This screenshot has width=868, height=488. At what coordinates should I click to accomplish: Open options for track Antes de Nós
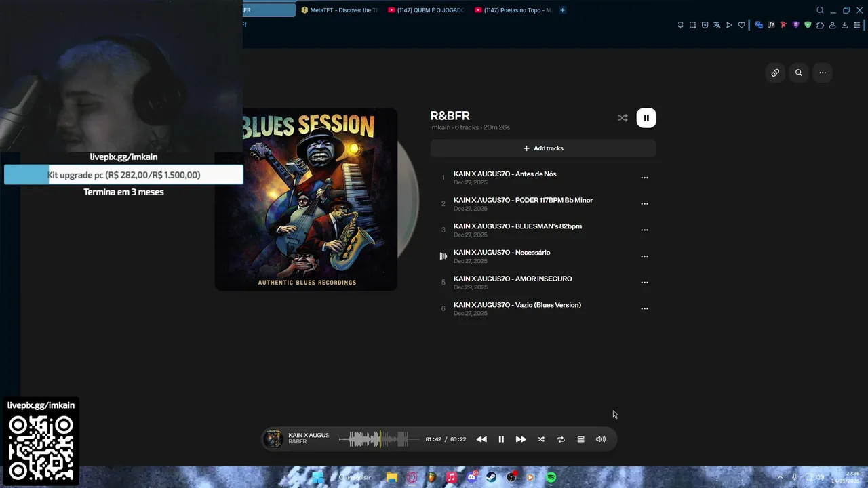(644, 178)
